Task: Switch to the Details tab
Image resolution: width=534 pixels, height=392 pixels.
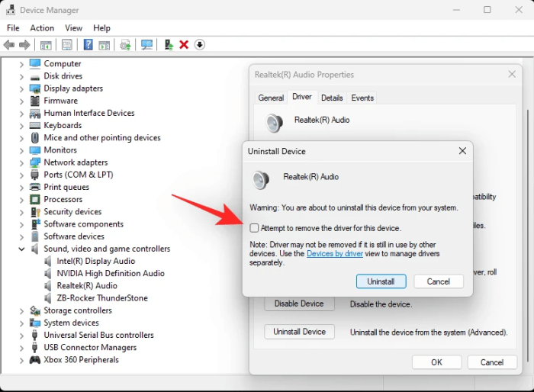Action: tap(332, 98)
